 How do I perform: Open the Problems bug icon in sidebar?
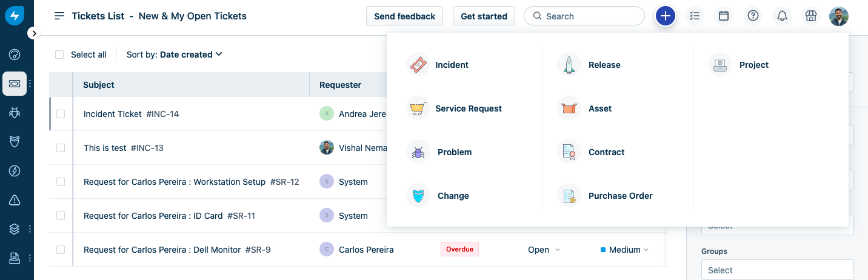click(x=15, y=112)
